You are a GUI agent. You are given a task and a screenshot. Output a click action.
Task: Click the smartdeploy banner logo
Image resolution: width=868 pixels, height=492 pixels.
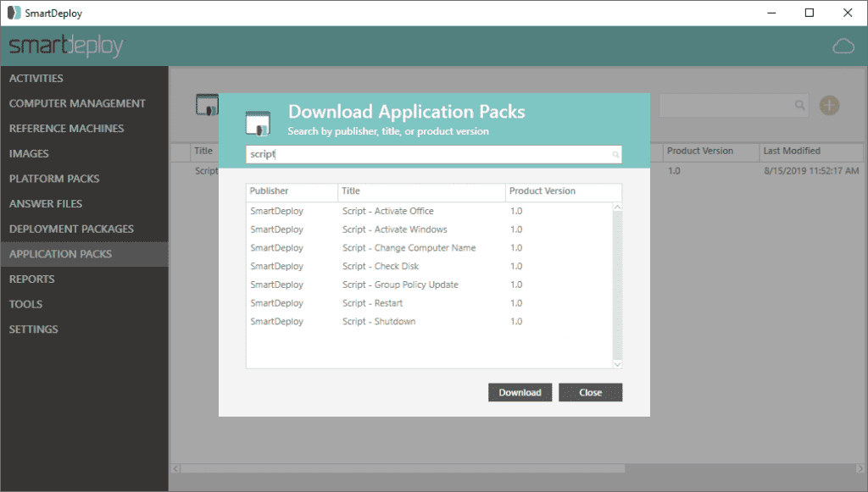(x=67, y=46)
